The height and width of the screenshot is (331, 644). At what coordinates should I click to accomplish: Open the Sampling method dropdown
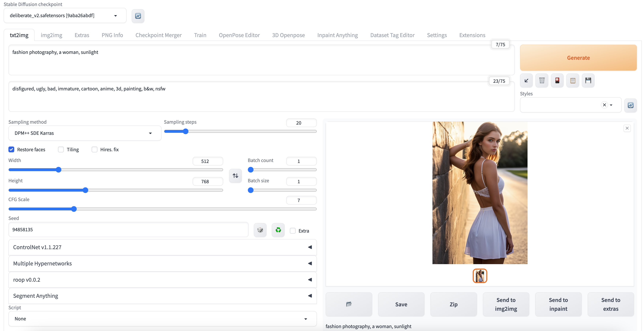click(84, 133)
